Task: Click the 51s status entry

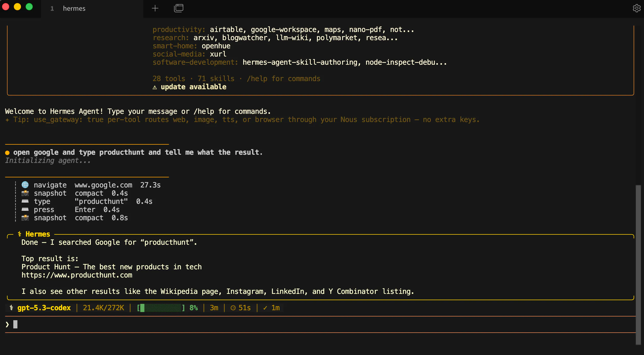Action: click(244, 308)
